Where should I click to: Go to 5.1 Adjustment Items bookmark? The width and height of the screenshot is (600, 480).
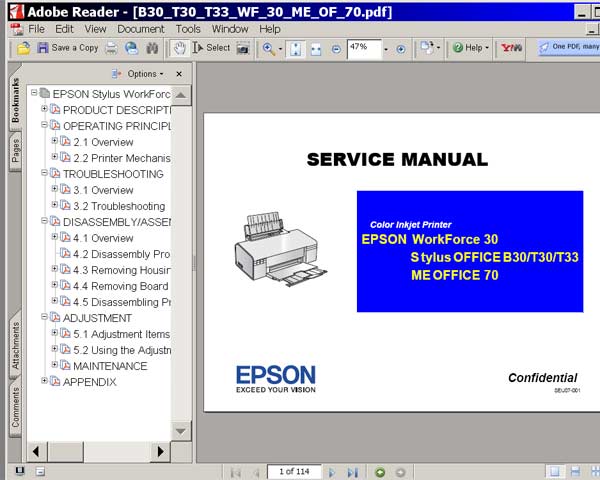(121, 334)
